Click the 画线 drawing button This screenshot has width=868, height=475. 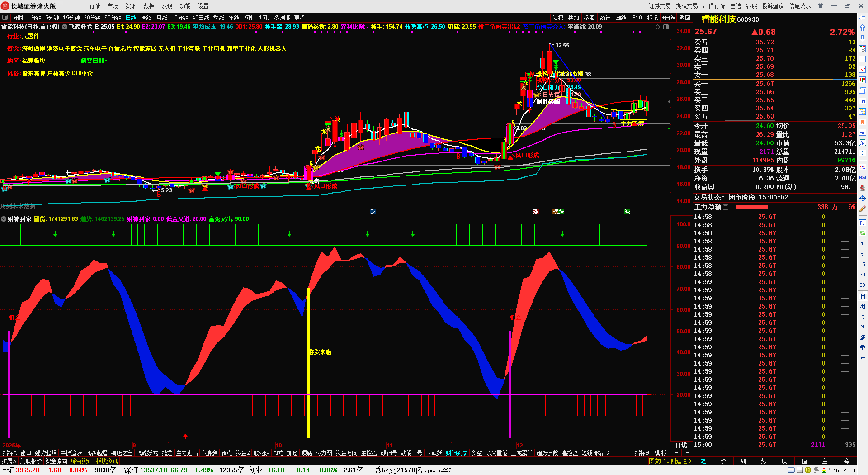(621, 18)
